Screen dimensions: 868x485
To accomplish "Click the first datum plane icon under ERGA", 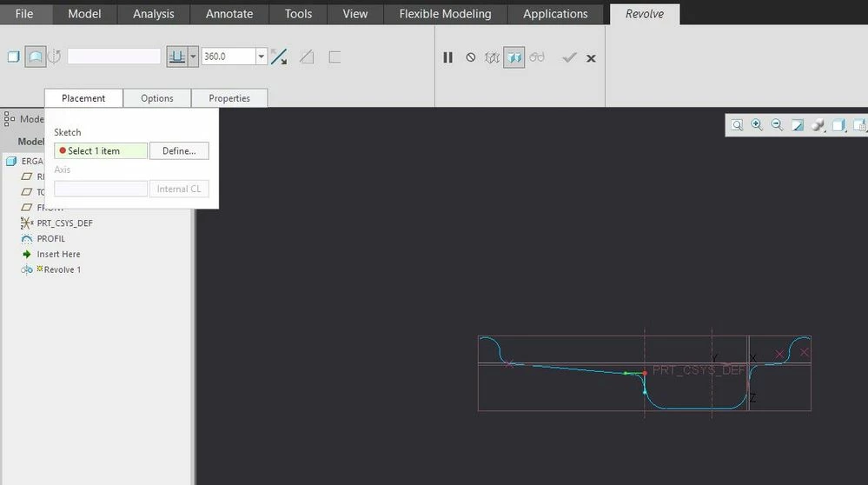I will click(27, 176).
